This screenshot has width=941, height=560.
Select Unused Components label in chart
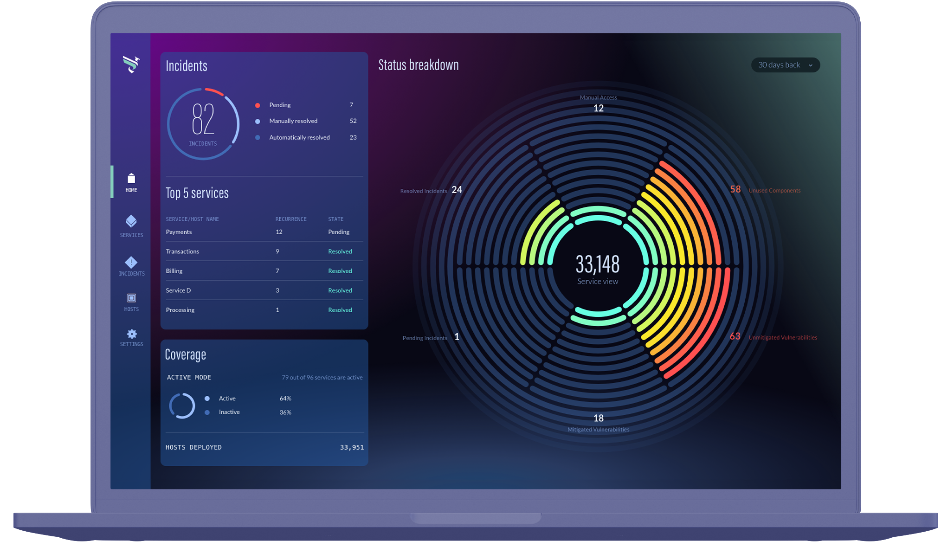coord(774,191)
